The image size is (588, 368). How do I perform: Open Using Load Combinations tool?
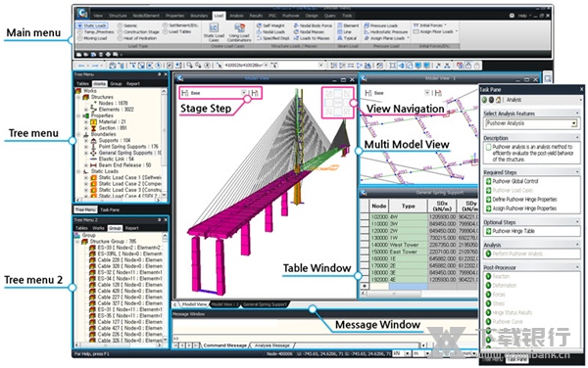239,28
